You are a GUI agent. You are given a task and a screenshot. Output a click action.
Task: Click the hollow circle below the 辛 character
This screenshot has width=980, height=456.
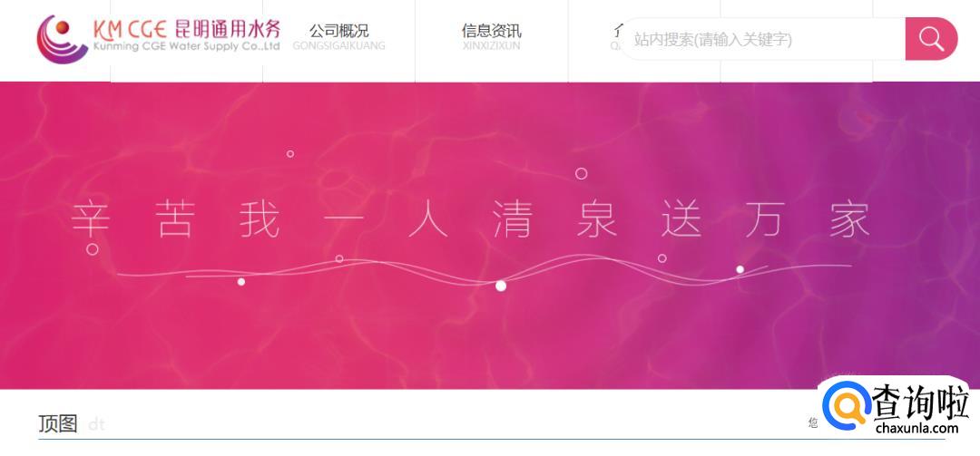93,249
